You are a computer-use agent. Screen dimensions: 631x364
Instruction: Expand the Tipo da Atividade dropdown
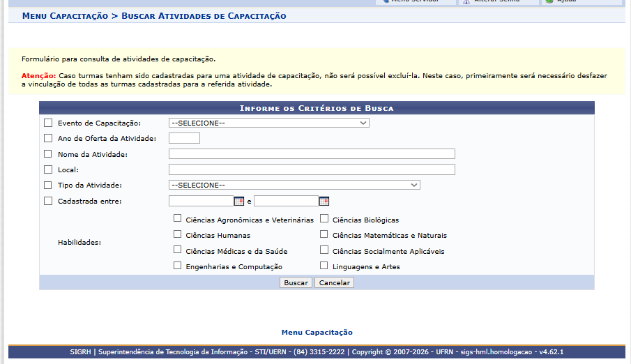[x=294, y=185]
